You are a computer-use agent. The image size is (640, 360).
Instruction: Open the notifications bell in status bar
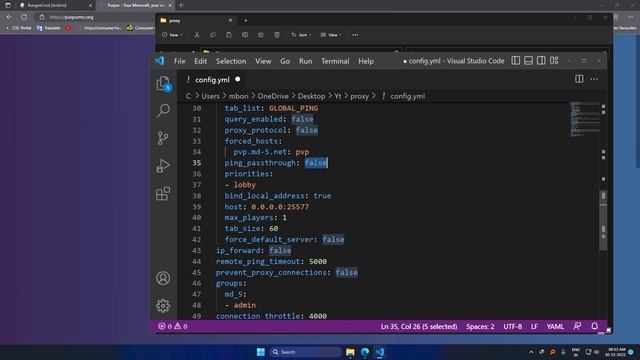pyautogui.click(x=594, y=326)
